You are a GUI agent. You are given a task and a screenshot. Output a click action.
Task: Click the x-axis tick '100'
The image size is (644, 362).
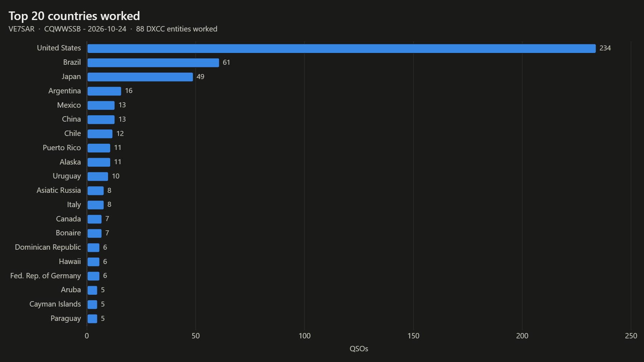tap(304, 336)
